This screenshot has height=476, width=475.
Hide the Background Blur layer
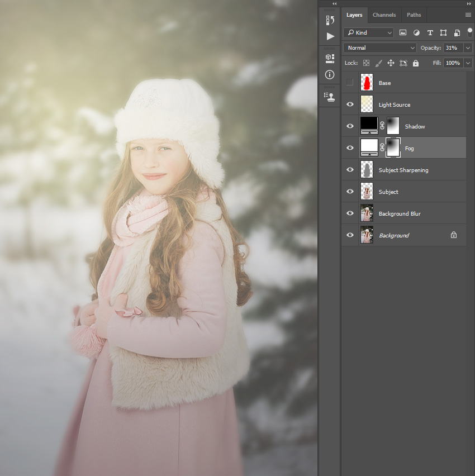coord(350,213)
